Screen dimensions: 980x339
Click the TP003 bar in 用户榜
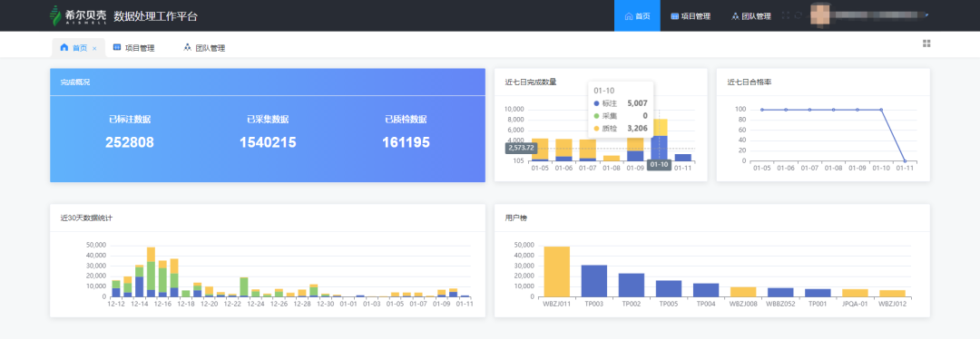(x=593, y=281)
